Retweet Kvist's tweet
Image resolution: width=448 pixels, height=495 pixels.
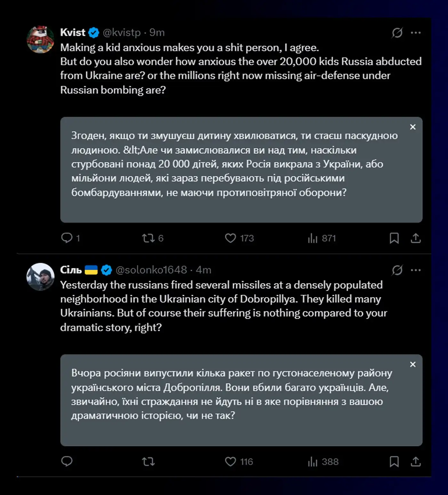point(148,238)
